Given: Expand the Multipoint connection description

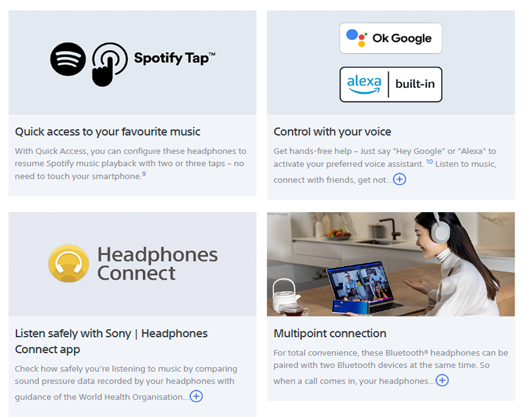Looking at the screenshot, I should (442, 380).
